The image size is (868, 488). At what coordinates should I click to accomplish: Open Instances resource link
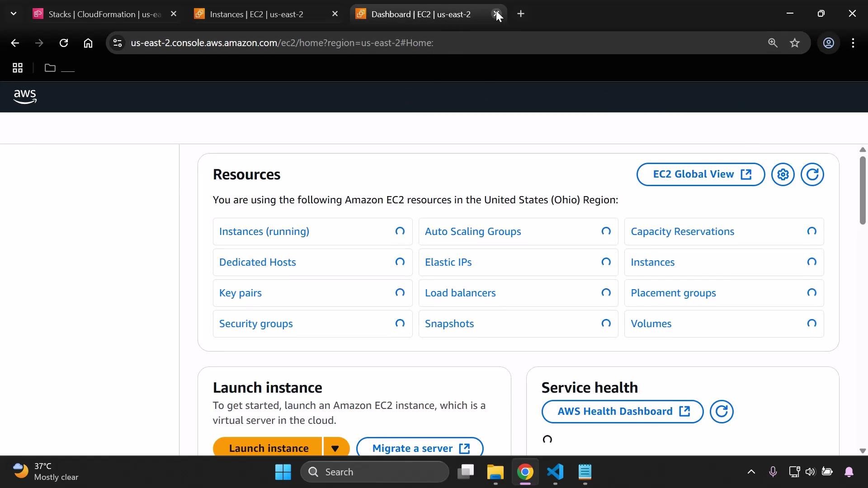pos(652,262)
